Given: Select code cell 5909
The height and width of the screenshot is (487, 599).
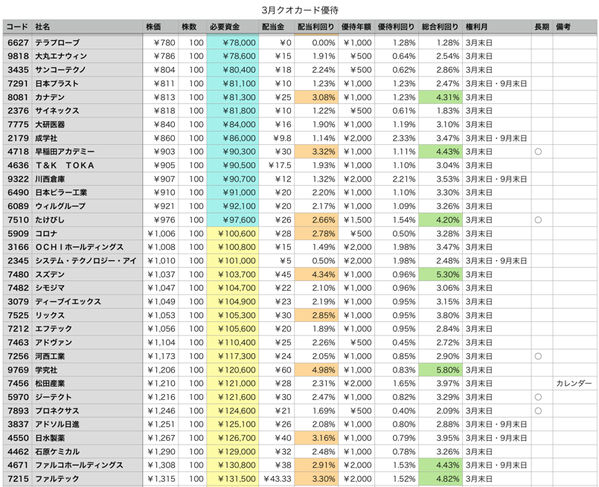Looking at the screenshot, I should tap(18, 233).
